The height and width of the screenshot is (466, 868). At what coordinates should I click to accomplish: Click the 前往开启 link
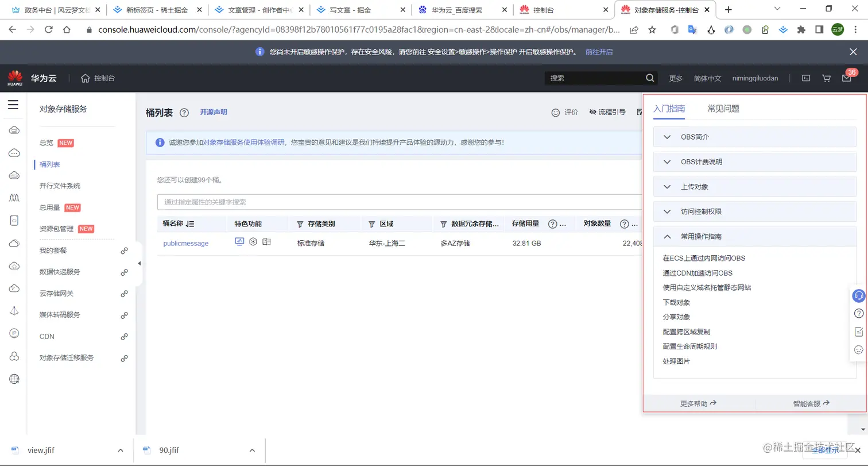(x=599, y=52)
